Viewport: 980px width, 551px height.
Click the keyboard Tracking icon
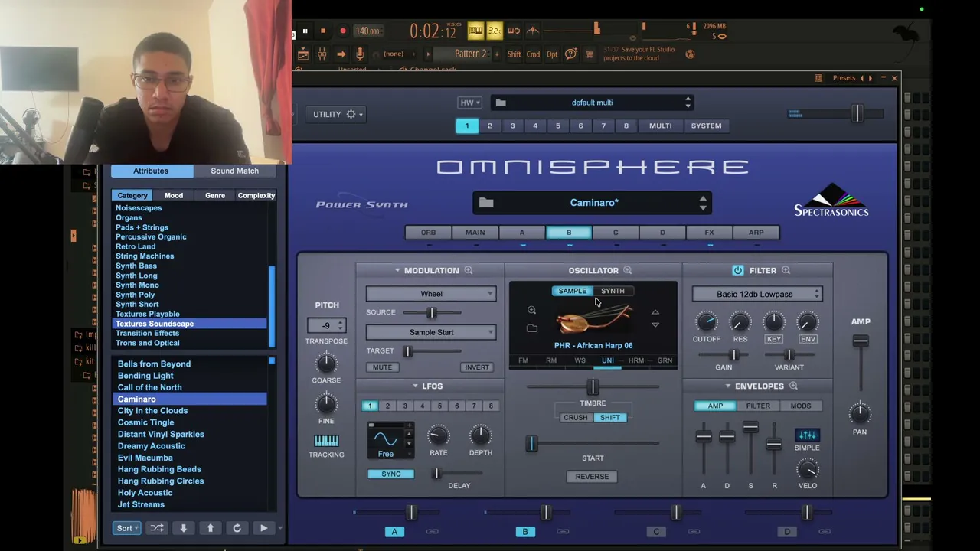326,441
